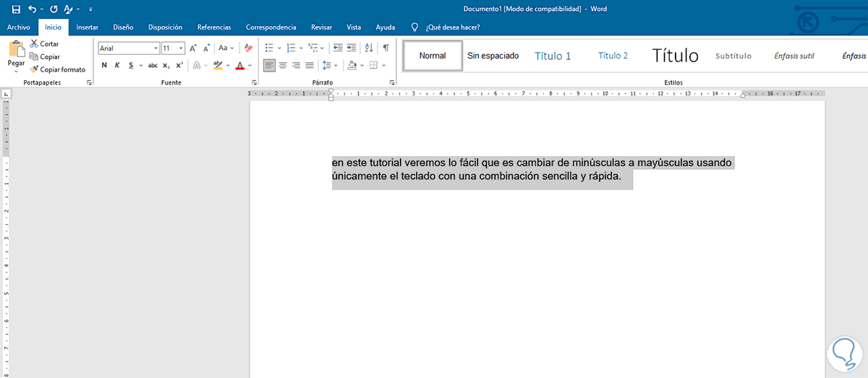Image resolution: width=868 pixels, height=378 pixels.
Task: Redo using the circular arrow icon
Action: [54, 9]
